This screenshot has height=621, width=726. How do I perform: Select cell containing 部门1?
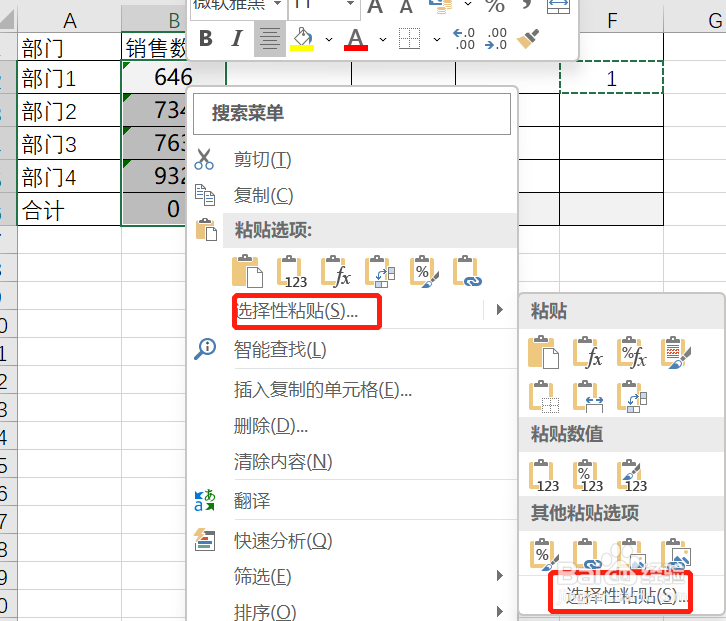[69, 78]
